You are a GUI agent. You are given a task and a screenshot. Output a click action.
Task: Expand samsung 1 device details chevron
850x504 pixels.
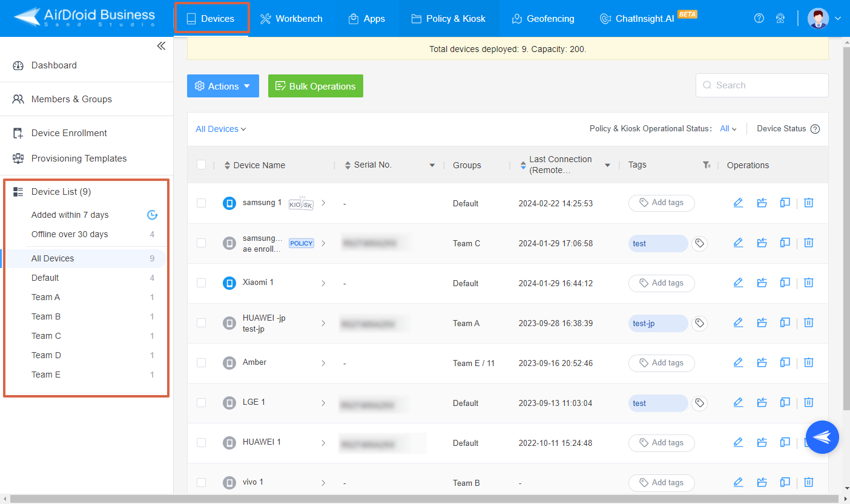pyautogui.click(x=323, y=203)
